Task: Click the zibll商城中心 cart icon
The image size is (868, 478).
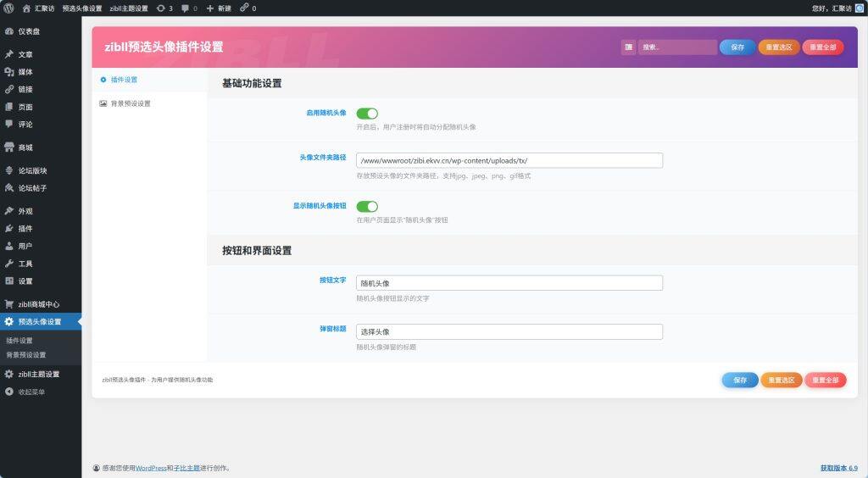Action: pos(8,303)
